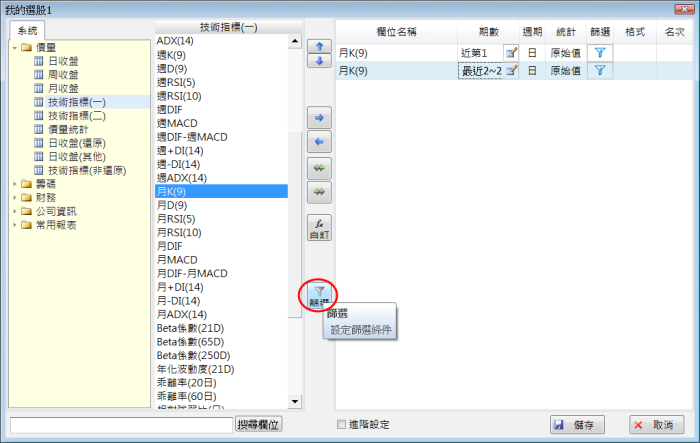The height and width of the screenshot is (443, 700).
Task: Expand the 公司資訊 folder node
Action: tap(15, 211)
